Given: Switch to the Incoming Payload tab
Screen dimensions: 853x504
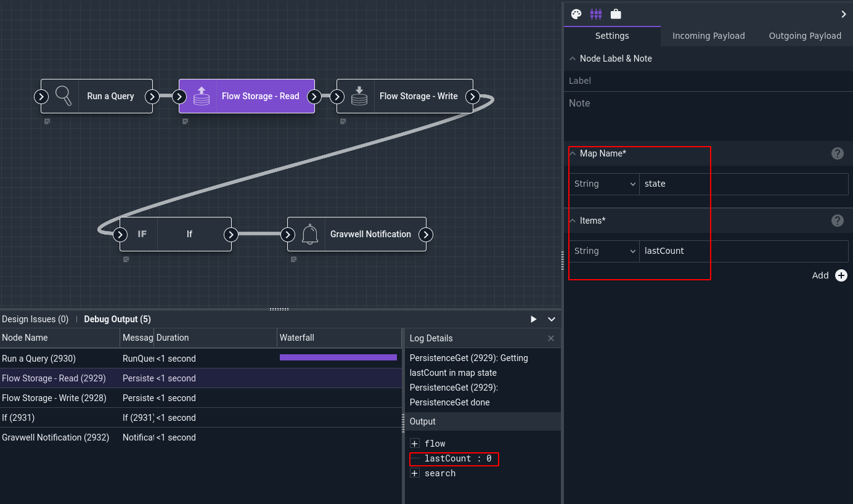Looking at the screenshot, I should (709, 36).
